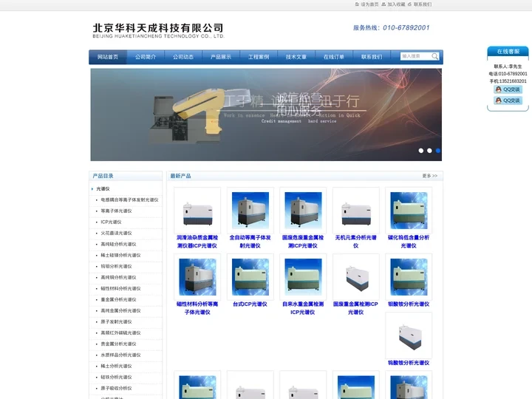
Task: Click the 加入收藏 favorites icon link
Action: [393, 4]
